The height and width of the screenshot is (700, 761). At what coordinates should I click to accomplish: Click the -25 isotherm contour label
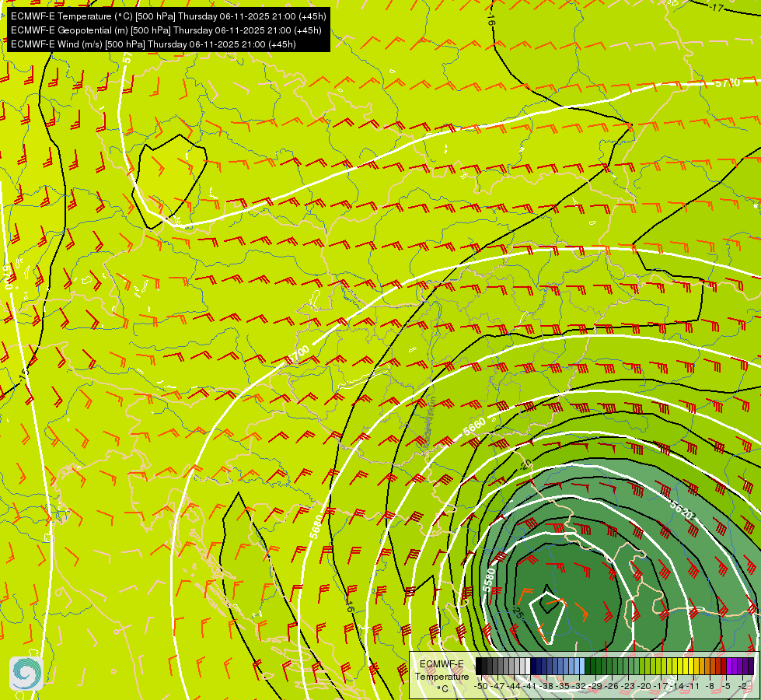pyautogui.click(x=518, y=613)
